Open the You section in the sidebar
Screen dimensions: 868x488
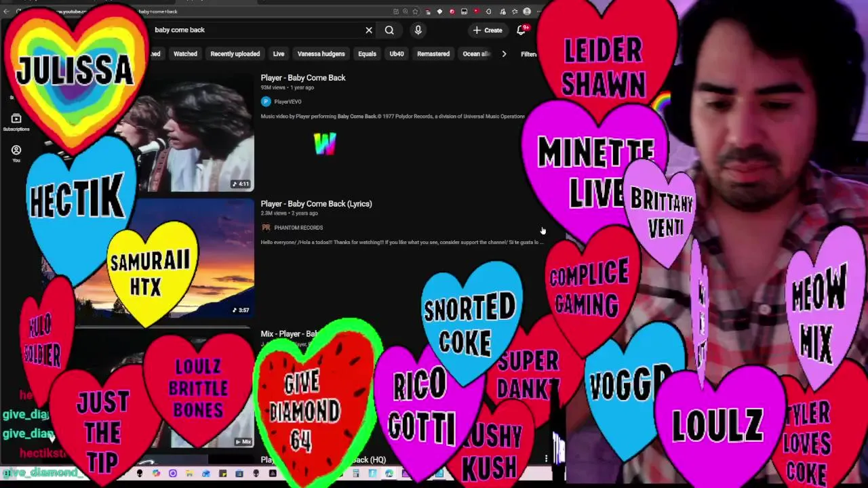tap(16, 153)
